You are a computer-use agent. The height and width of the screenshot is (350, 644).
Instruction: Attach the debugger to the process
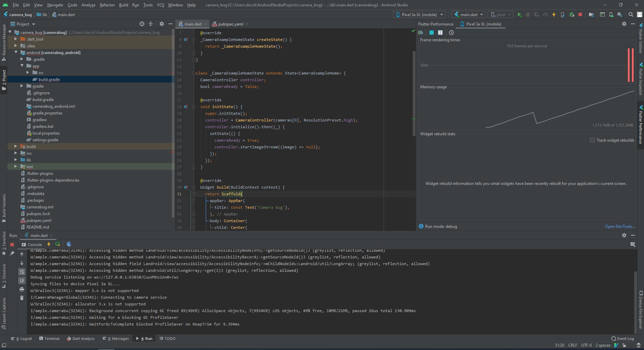571,14
